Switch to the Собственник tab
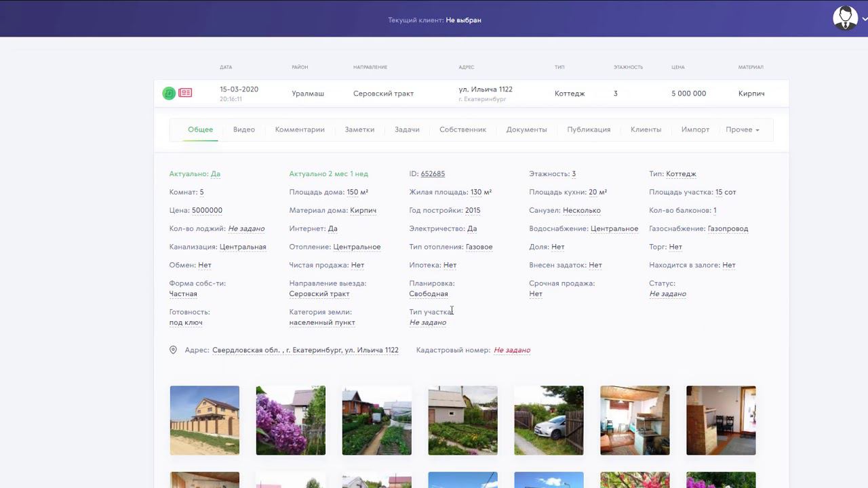 (462, 129)
